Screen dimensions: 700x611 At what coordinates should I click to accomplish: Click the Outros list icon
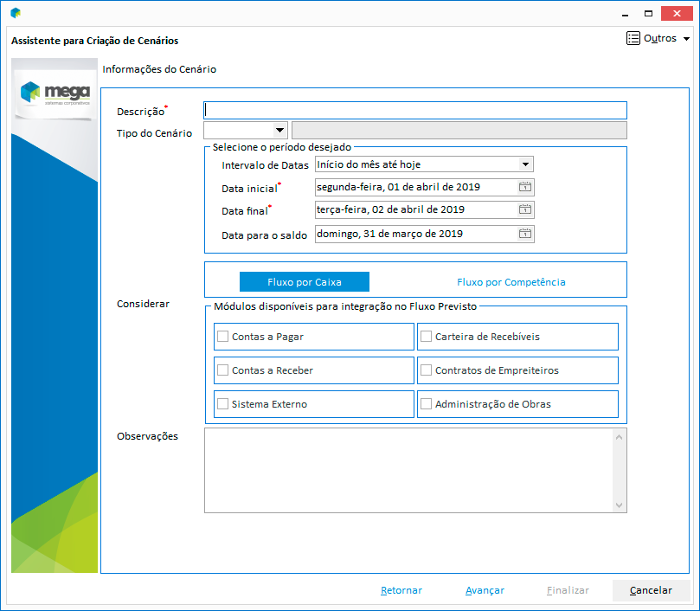click(633, 38)
